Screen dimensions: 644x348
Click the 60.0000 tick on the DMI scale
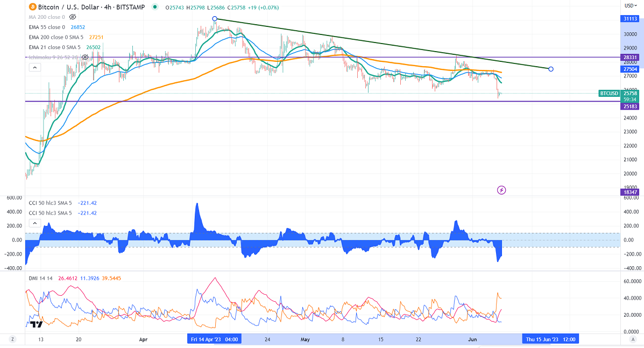click(x=633, y=281)
